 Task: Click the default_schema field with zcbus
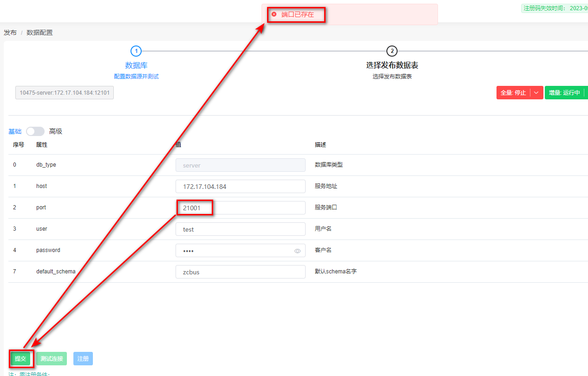coord(240,272)
